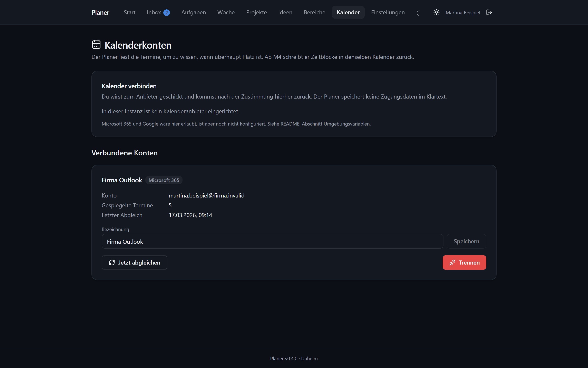
Task: Save the Bezeichnung with Speichern
Action: (466, 241)
